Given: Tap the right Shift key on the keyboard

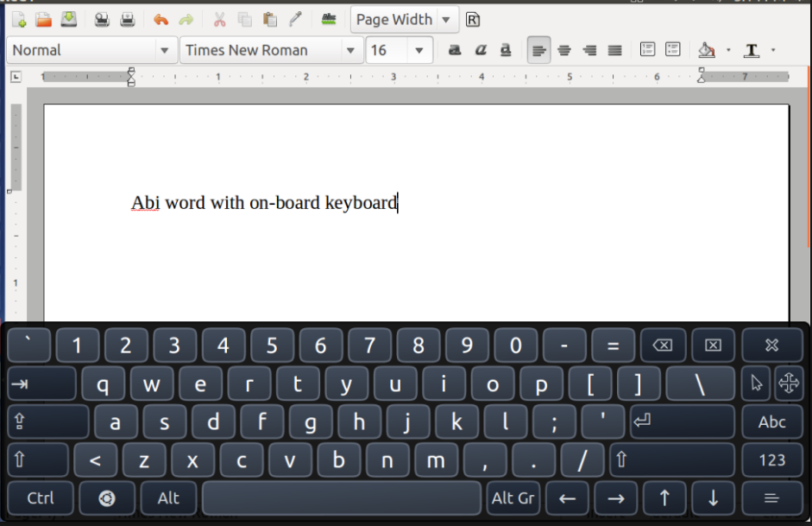Looking at the screenshot, I should click(x=672, y=459).
